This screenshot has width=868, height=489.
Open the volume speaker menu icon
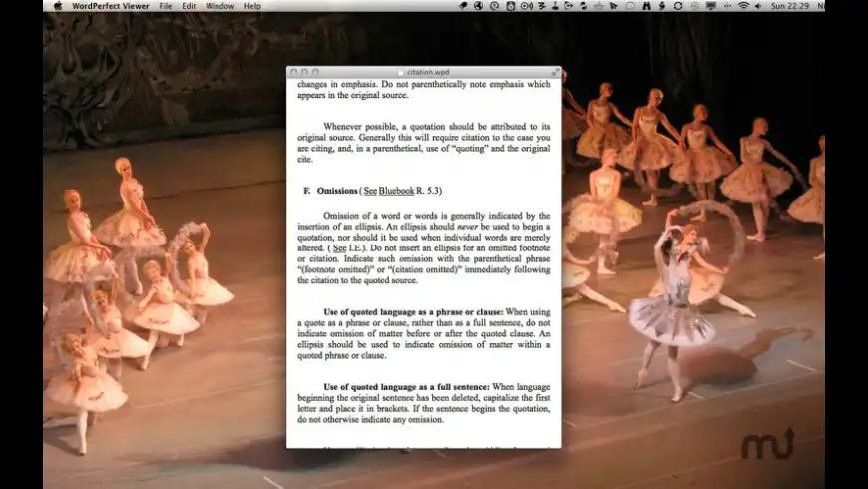pos(758,6)
